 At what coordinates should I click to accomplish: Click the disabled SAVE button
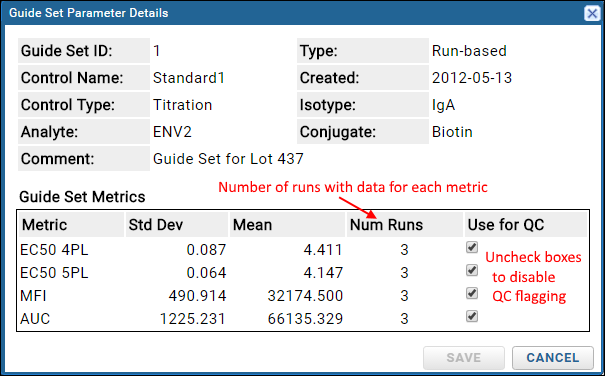click(464, 358)
